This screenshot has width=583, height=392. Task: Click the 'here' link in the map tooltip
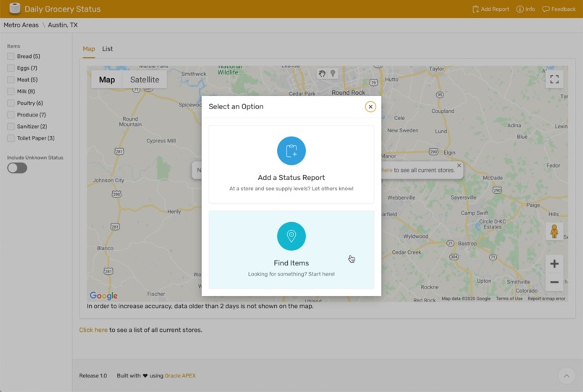(387, 171)
